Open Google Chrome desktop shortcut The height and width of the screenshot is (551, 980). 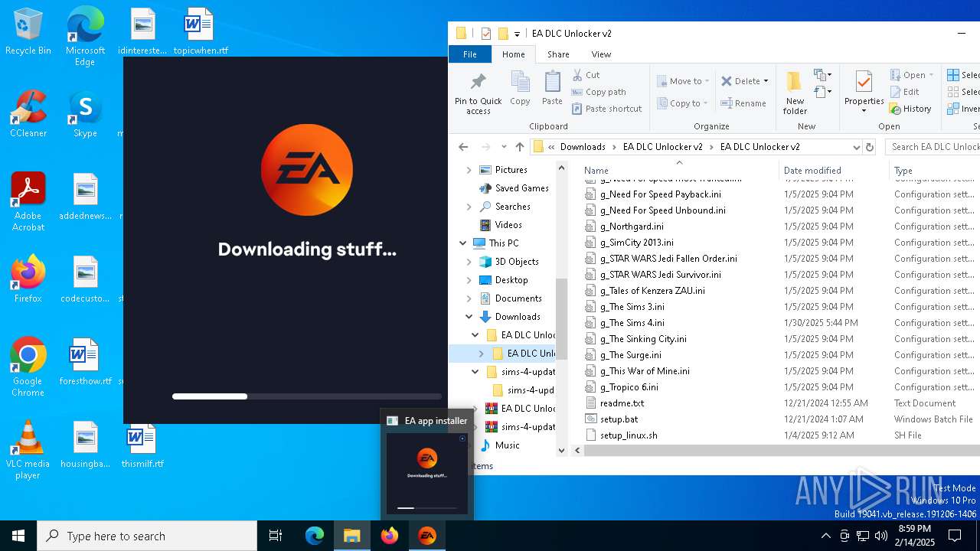coord(28,367)
